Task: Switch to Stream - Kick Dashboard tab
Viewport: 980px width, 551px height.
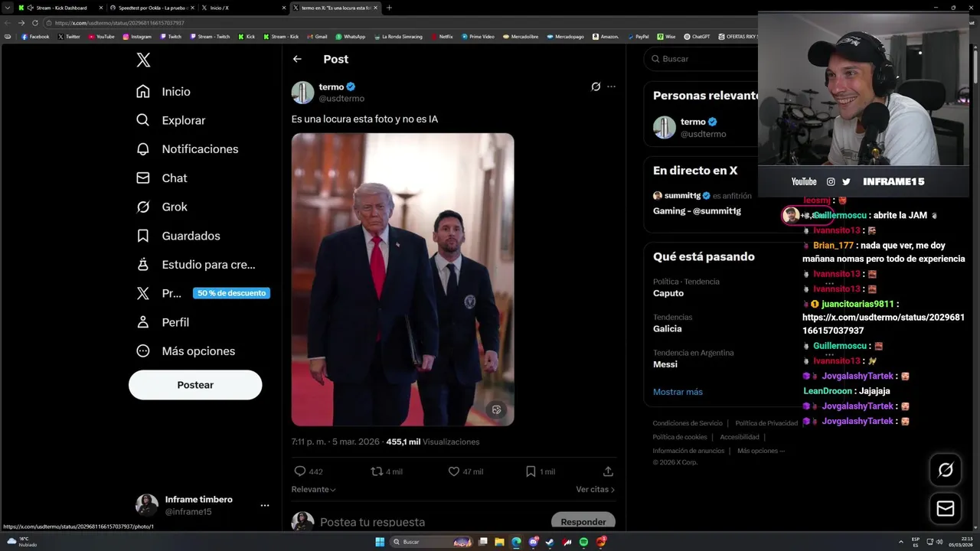Action: pos(60,8)
